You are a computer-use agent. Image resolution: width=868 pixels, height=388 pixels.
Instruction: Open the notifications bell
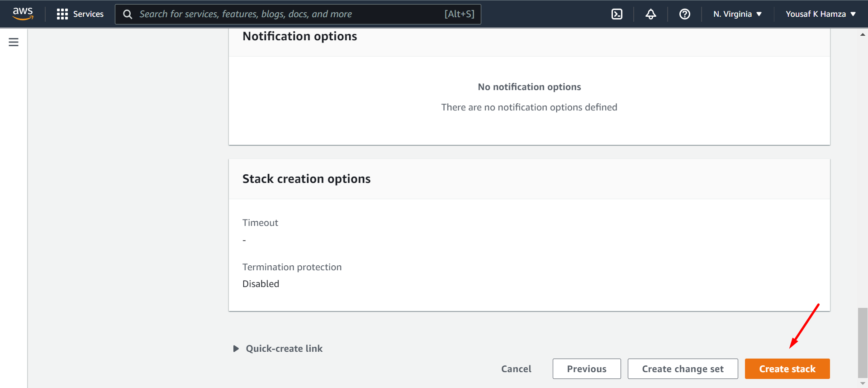[650, 14]
